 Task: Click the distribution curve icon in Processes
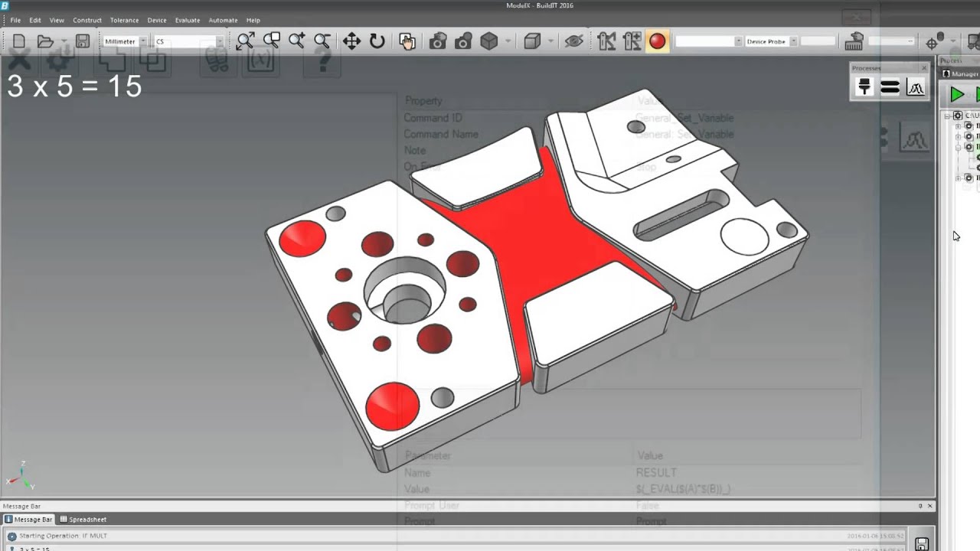click(x=916, y=88)
